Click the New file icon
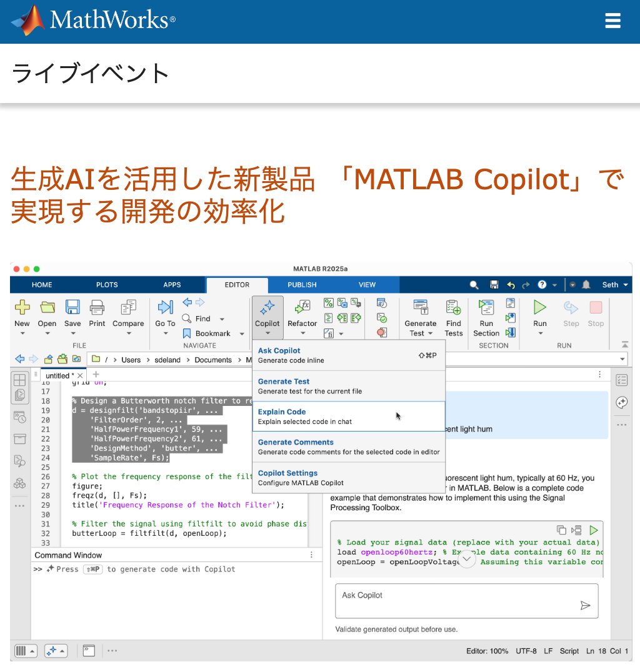 22,307
